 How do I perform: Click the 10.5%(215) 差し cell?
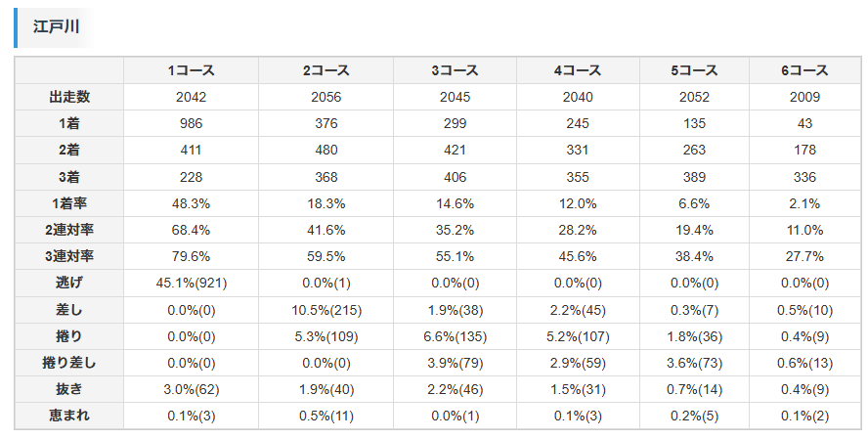pos(326,310)
